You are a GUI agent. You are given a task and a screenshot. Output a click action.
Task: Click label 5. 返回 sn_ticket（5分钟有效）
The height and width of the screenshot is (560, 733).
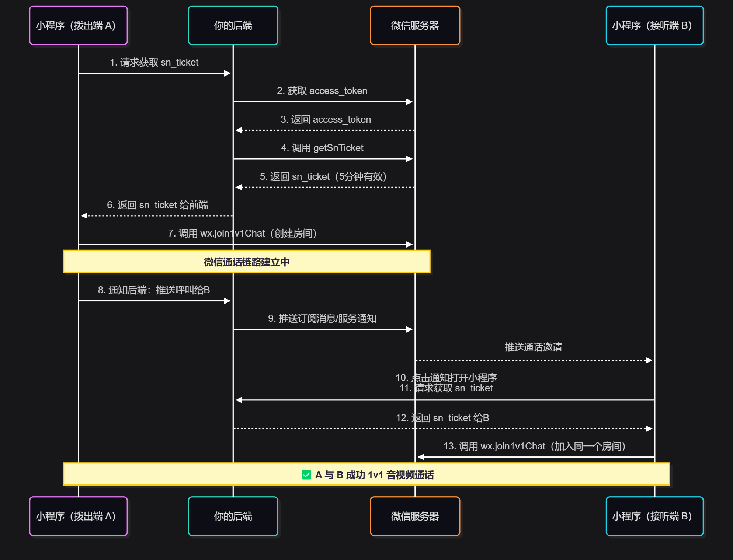pos(323,176)
